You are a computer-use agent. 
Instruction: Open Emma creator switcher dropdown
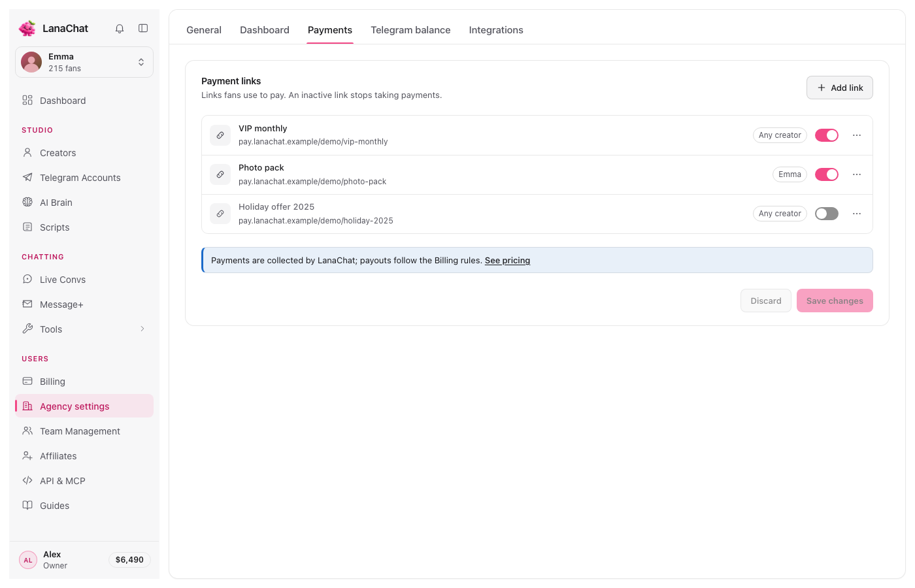[x=84, y=62]
